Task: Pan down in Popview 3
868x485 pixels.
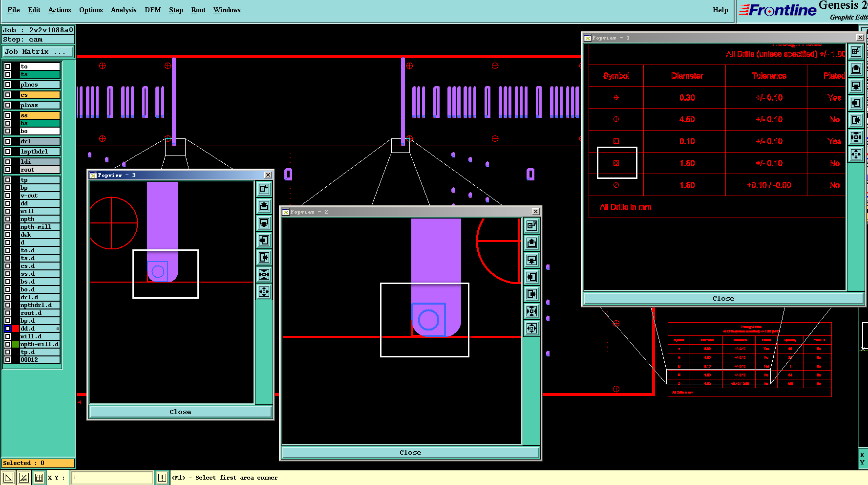Action: click(264, 223)
